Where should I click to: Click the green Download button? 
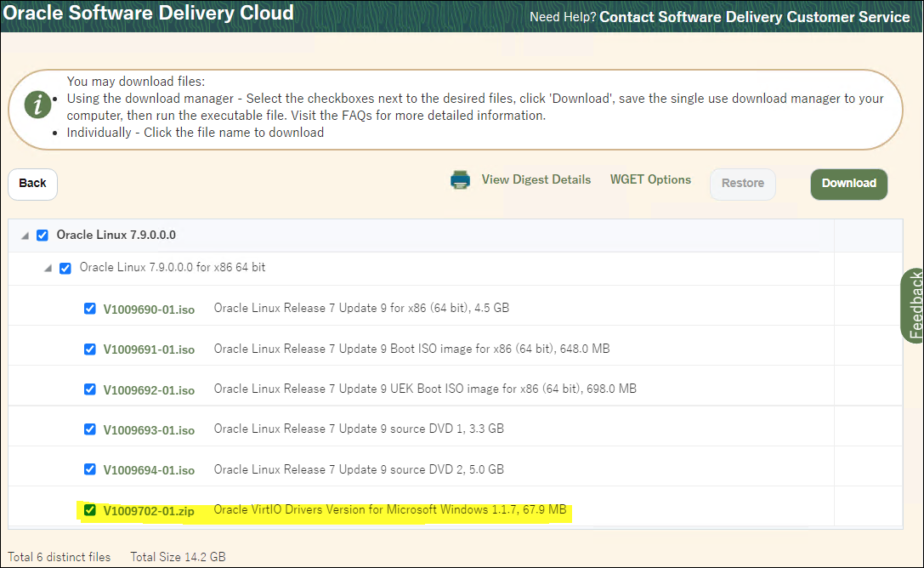pyautogui.click(x=848, y=184)
